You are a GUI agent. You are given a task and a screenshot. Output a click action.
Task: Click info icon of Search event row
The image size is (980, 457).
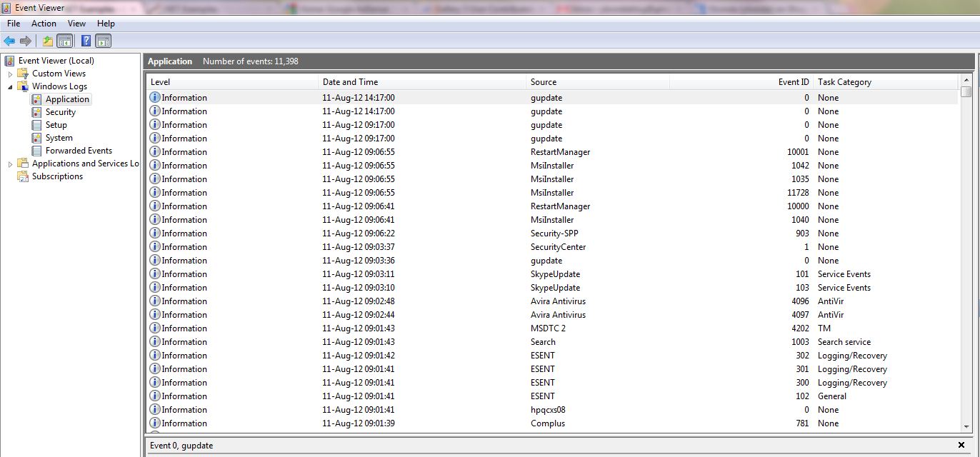(x=155, y=341)
